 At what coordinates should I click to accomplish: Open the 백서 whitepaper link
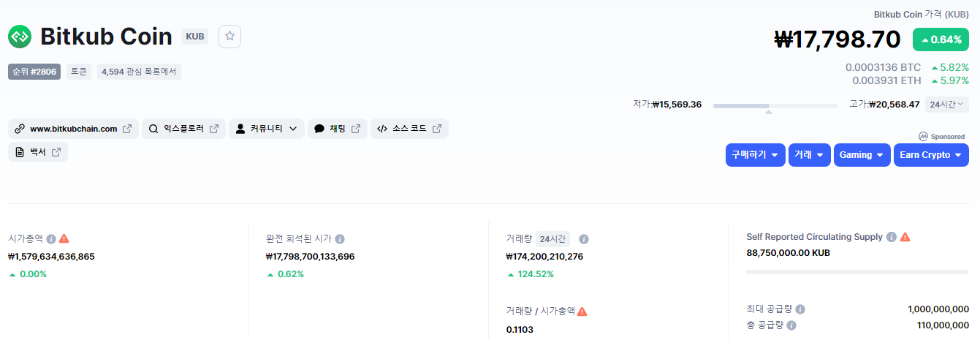pos(38,152)
